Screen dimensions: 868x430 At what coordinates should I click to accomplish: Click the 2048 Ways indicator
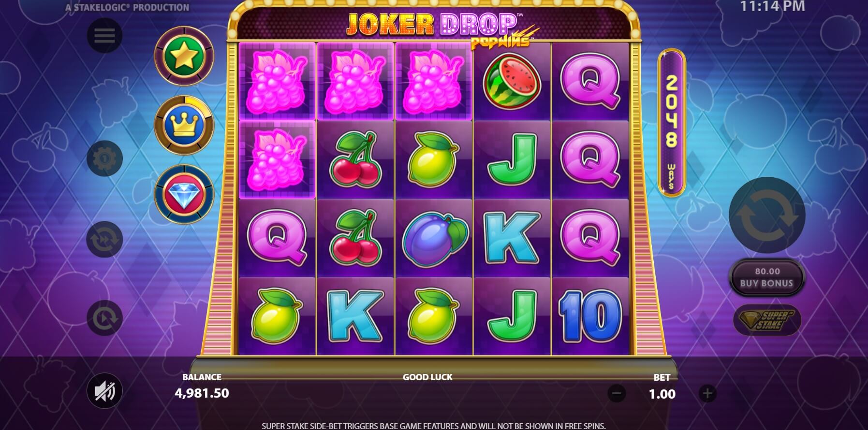[671, 123]
